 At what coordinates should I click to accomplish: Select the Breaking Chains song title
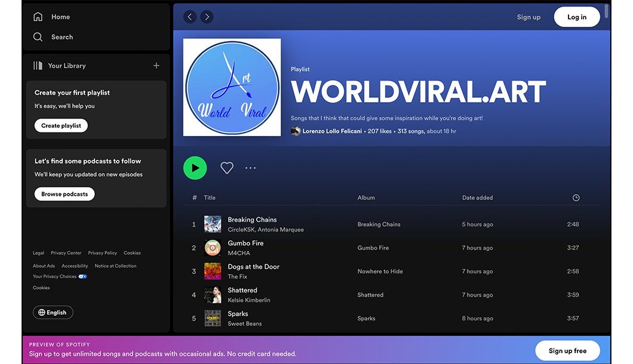(253, 220)
